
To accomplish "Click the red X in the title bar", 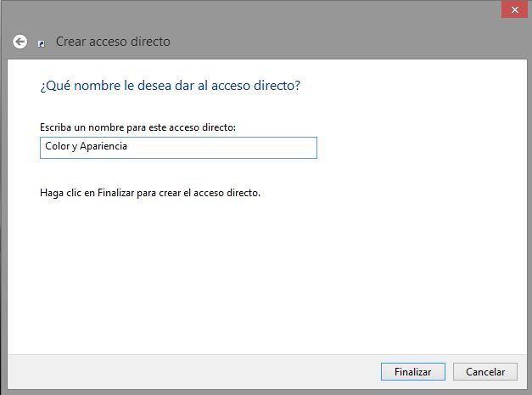I will [x=514, y=9].
